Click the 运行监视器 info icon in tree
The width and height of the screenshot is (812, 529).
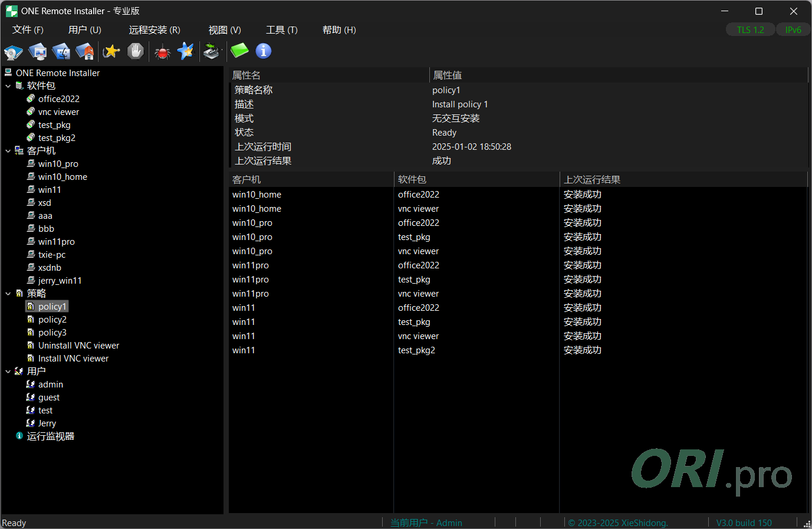pyautogui.click(x=19, y=436)
